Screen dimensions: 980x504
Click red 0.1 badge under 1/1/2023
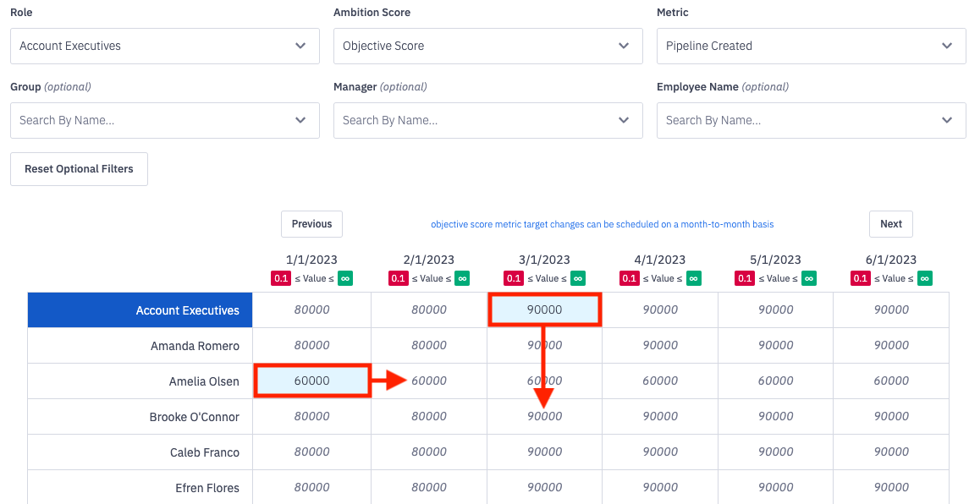[280, 278]
